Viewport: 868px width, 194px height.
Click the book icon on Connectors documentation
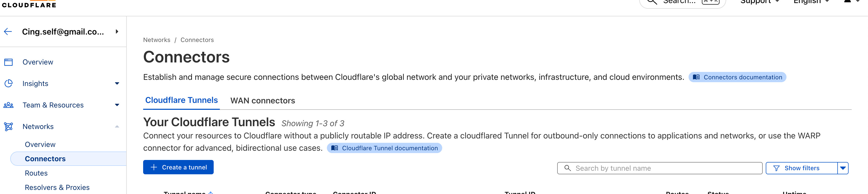[x=696, y=77]
